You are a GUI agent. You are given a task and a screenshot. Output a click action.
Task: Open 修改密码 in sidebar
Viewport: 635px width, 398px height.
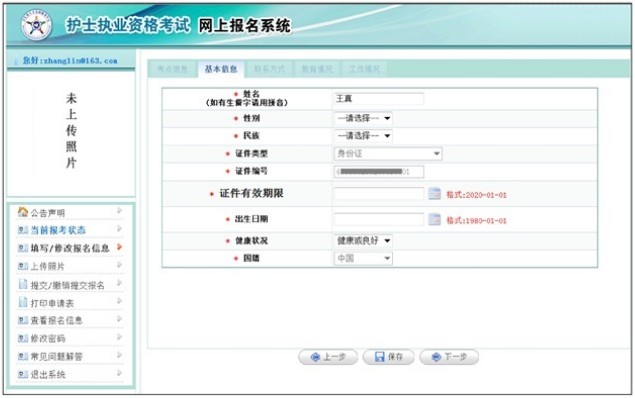tap(48, 338)
